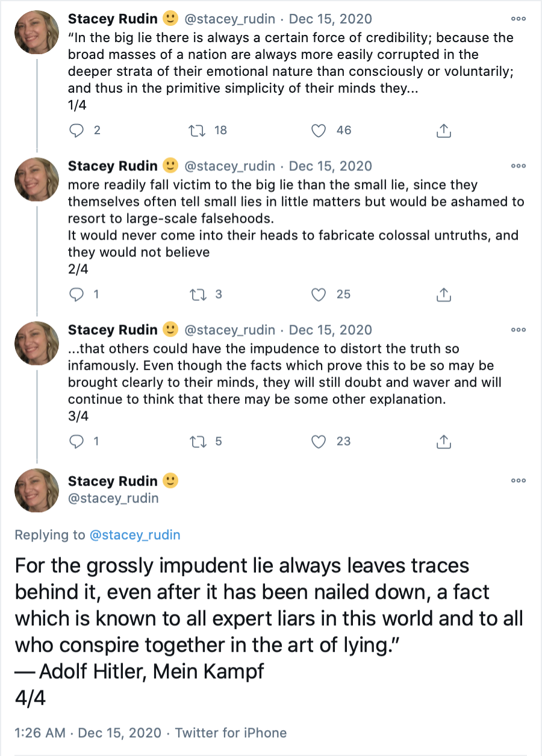Click the @stacey_rudin link after Replying to
This screenshot has height=756, width=542.
pyautogui.click(x=134, y=535)
